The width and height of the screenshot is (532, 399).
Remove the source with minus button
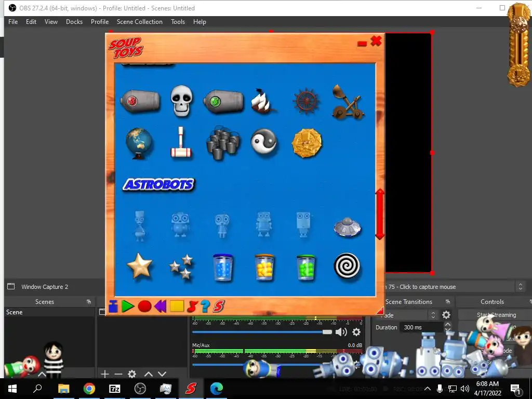(x=118, y=374)
